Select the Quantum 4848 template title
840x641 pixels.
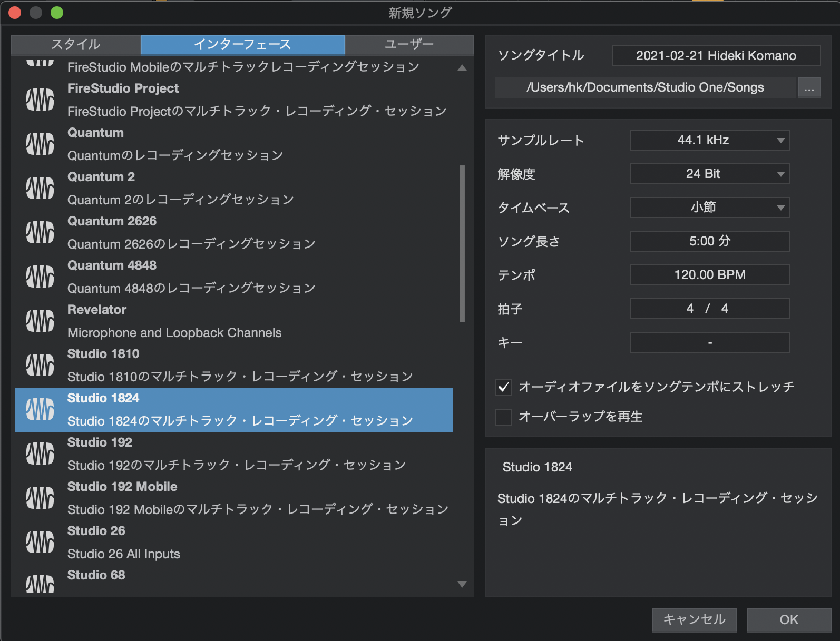[112, 265]
